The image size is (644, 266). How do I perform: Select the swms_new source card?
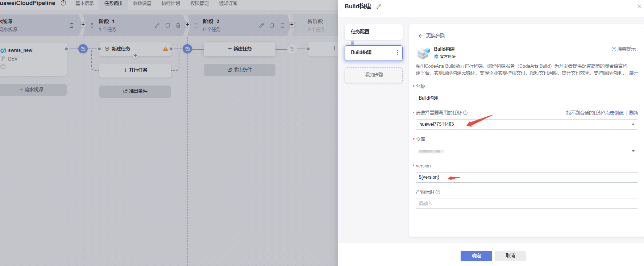tap(33, 59)
